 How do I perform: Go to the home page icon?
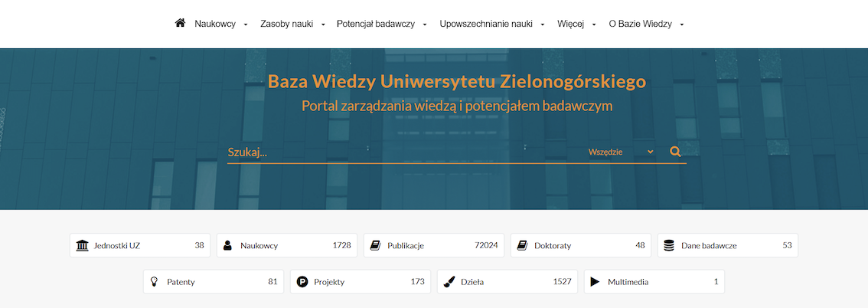[180, 23]
